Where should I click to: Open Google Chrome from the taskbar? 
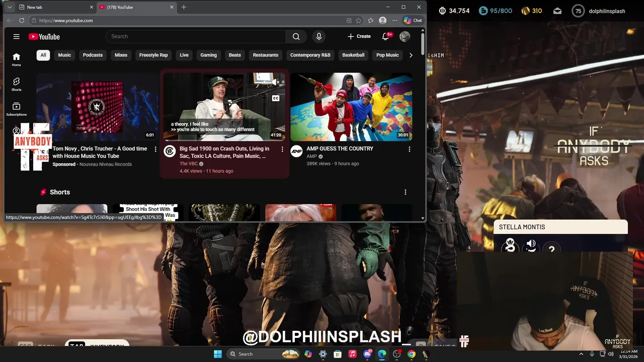[412, 354]
